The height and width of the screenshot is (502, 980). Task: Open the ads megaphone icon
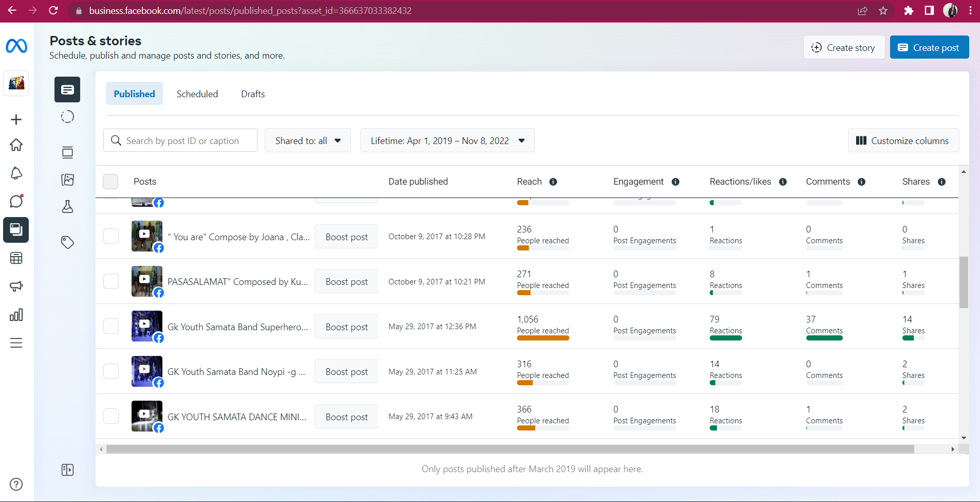click(16, 286)
